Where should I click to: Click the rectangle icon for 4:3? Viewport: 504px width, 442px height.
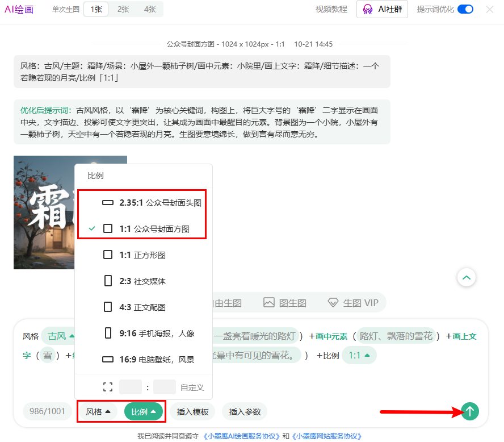click(x=108, y=307)
